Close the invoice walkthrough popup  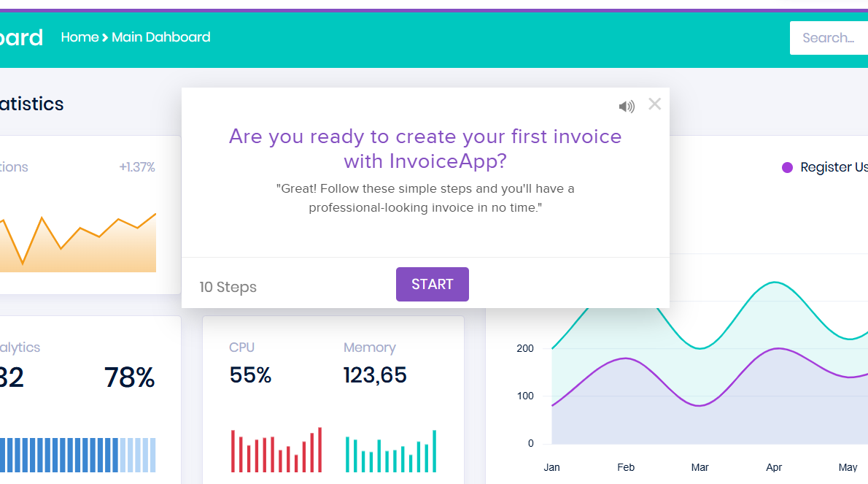(x=654, y=104)
